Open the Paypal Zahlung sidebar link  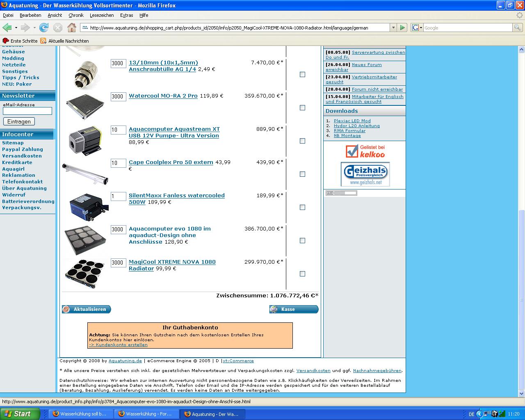click(23, 149)
